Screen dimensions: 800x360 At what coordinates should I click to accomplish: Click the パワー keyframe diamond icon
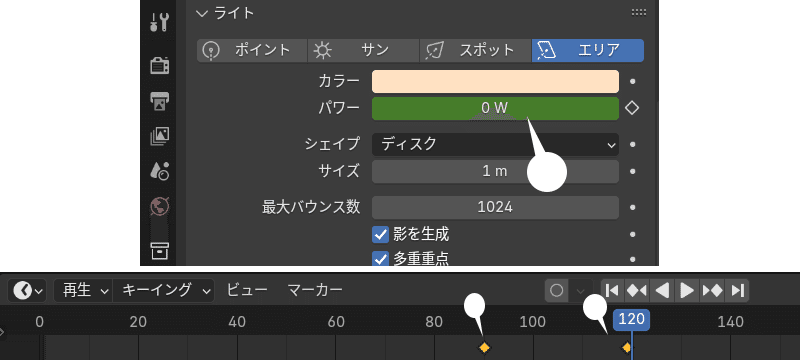tap(632, 108)
